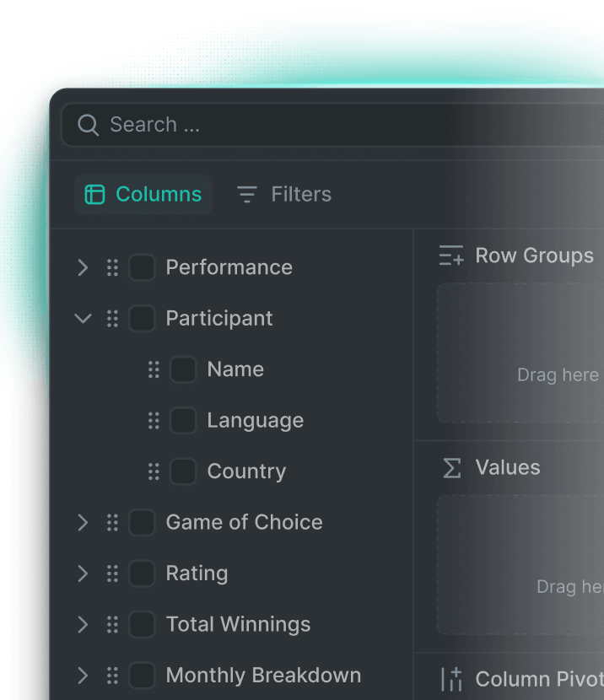This screenshot has height=700, width=604.
Task: Click the drag handle beside Total Winnings
Action: [x=112, y=625]
